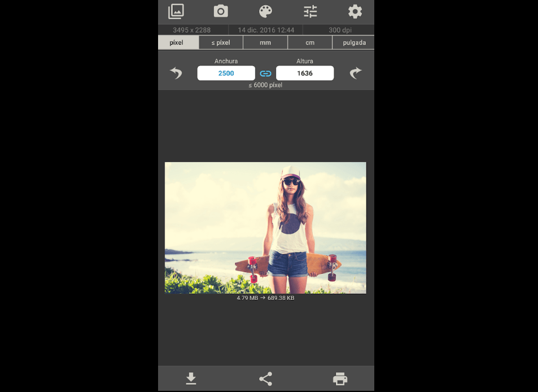This screenshot has height=392, width=538.
Task: Open the image gallery icon
Action: 176,11
